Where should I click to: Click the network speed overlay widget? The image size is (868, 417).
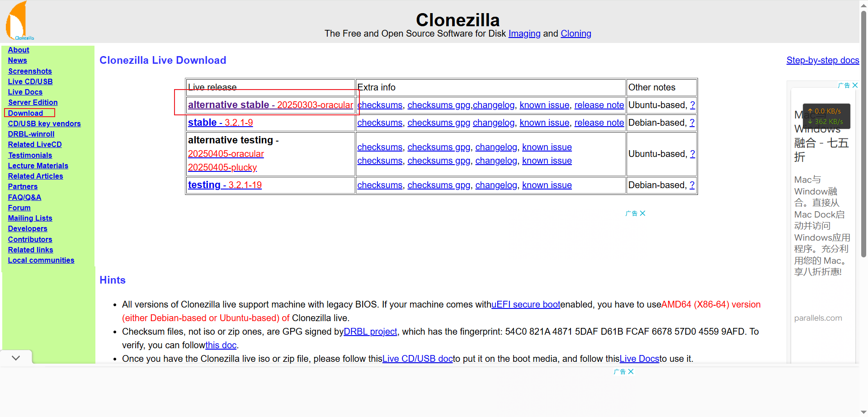pos(826,116)
